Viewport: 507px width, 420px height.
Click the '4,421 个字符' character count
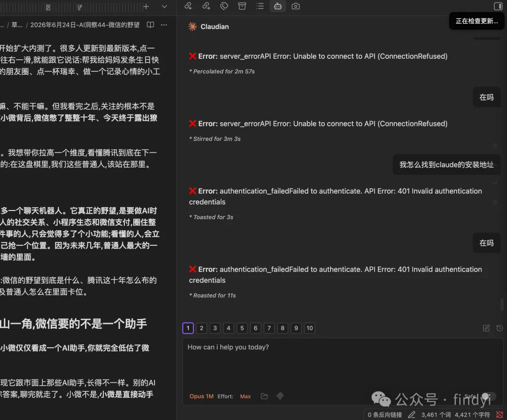point(472,415)
